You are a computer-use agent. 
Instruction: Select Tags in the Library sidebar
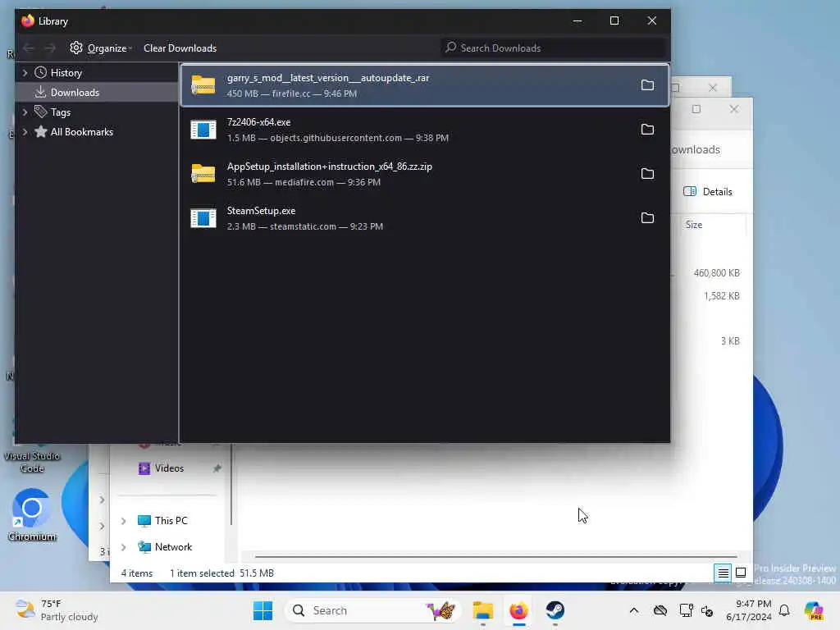pos(60,112)
